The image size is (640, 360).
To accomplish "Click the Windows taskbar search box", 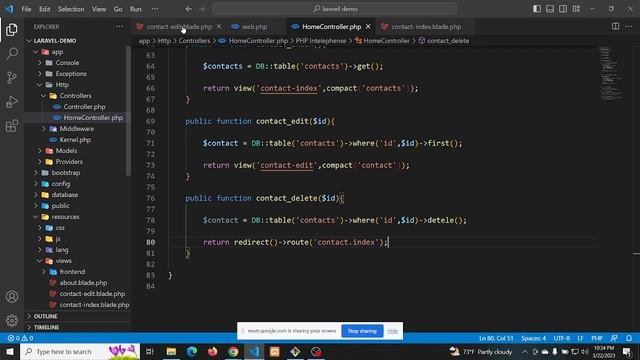I will (x=80, y=351).
